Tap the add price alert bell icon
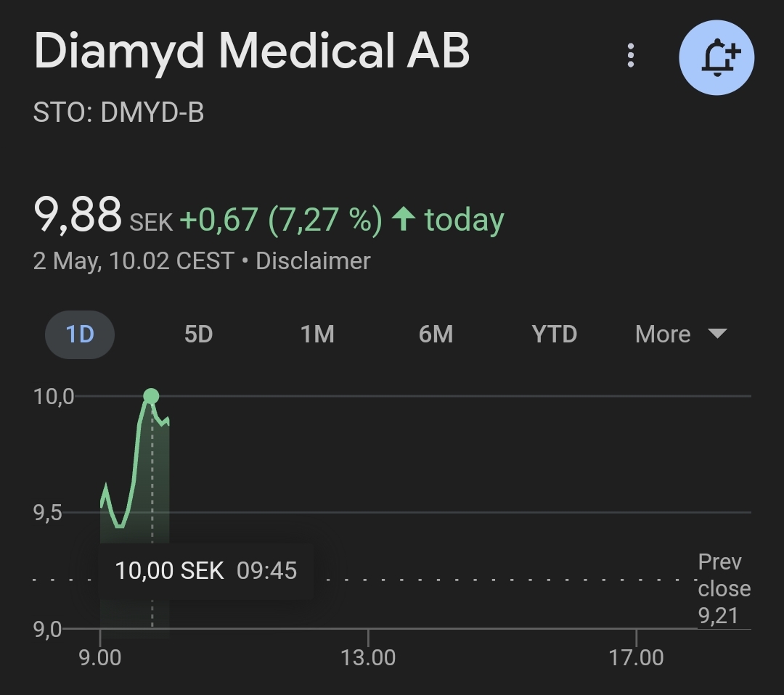 pyautogui.click(x=716, y=57)
